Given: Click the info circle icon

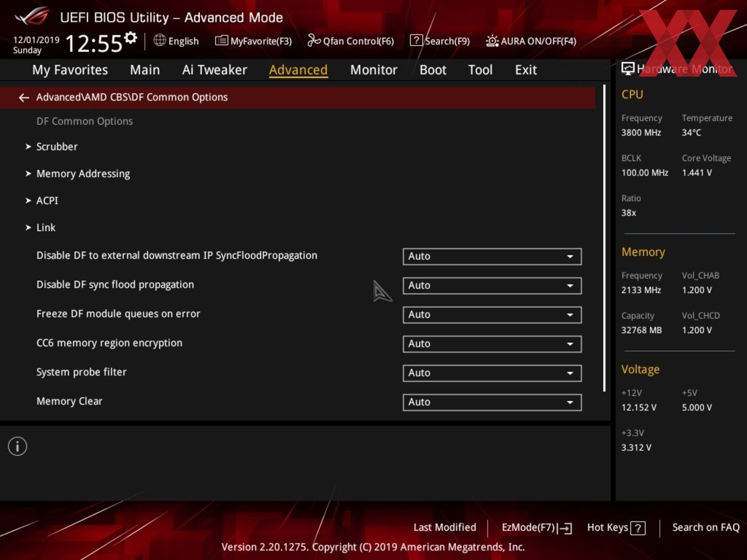Looking at the screenshot, I should [x=18, y=446].
